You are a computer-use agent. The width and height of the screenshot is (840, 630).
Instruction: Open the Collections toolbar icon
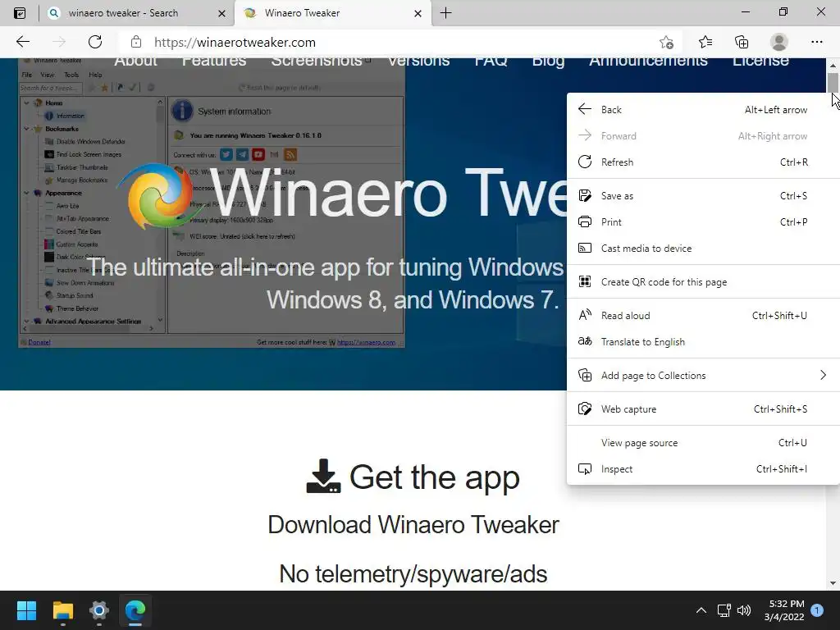742,42
